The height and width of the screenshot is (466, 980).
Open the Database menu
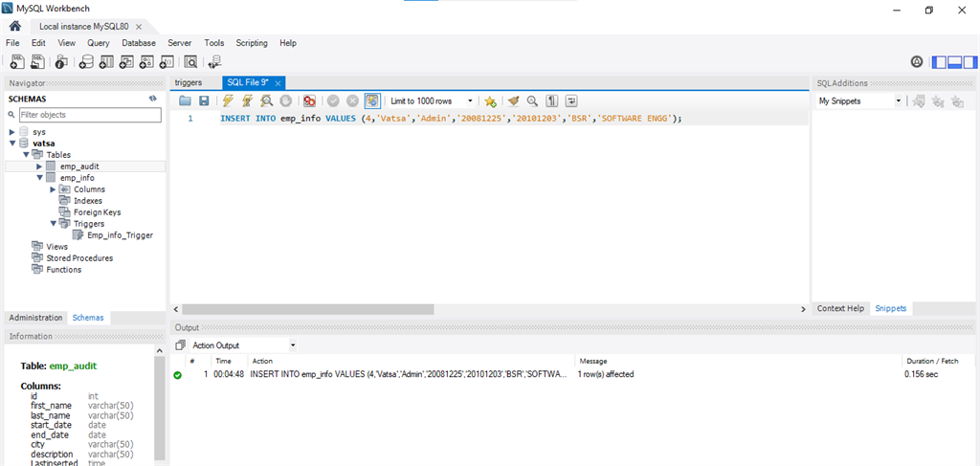pos(139,43)
